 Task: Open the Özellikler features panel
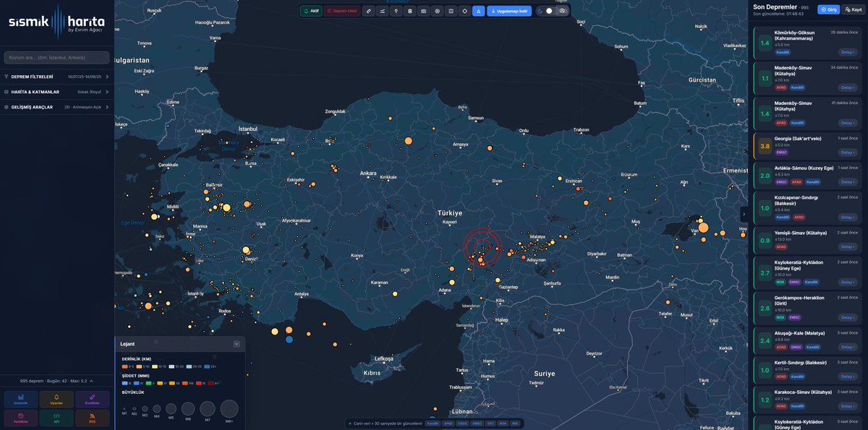coord(93,399)
